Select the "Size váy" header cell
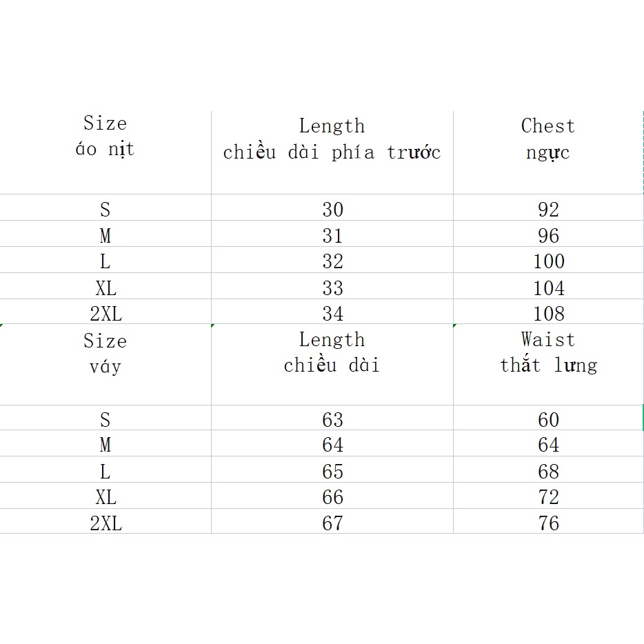The width and height of the screenshot is (644, 644). (105, 354)
